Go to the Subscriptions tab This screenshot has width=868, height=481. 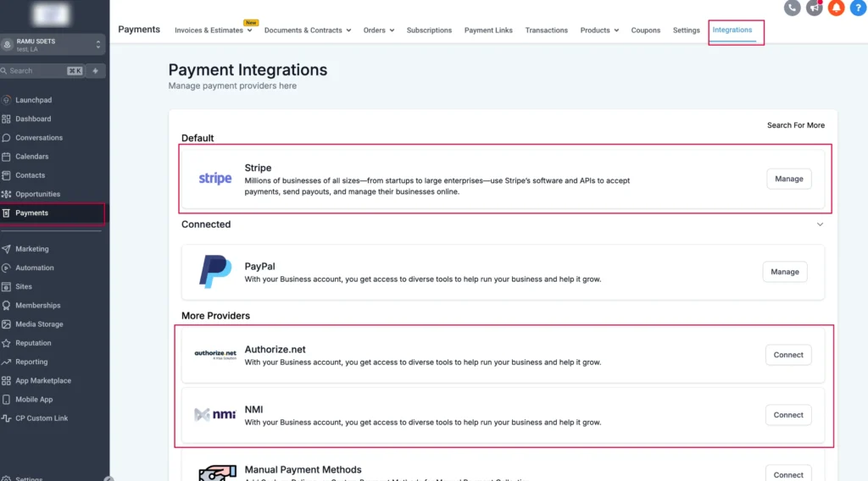(x=429, y=30)
